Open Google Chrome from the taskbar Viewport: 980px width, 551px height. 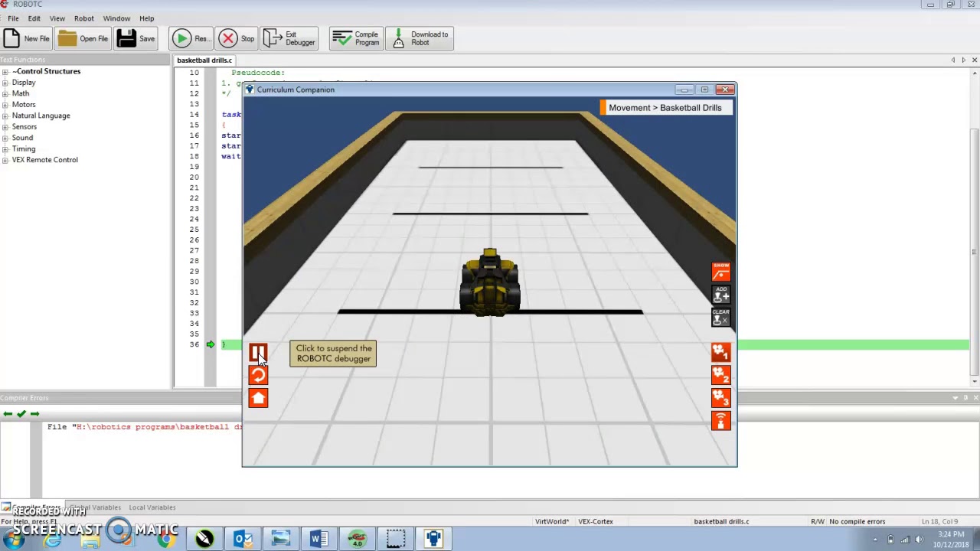[165, 539]
